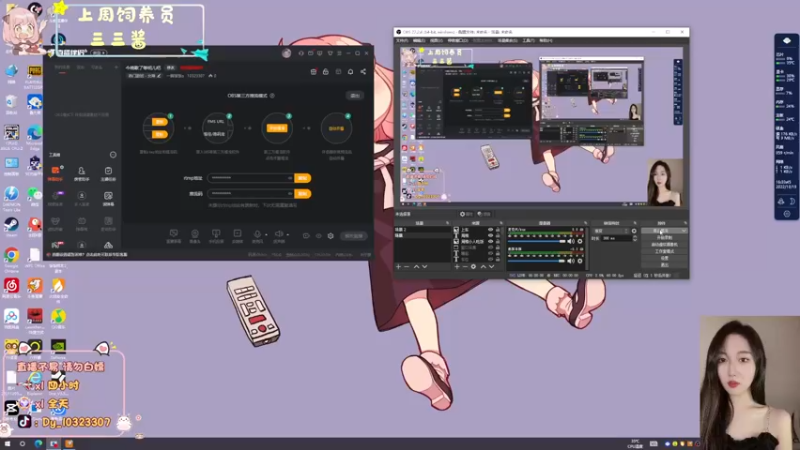Click the start-live button in streaming app
Screen dimensions: 800x450
353,236
